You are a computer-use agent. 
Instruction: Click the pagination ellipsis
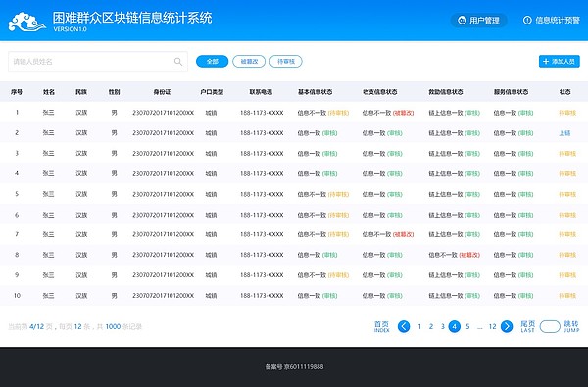tap(479, 327)
